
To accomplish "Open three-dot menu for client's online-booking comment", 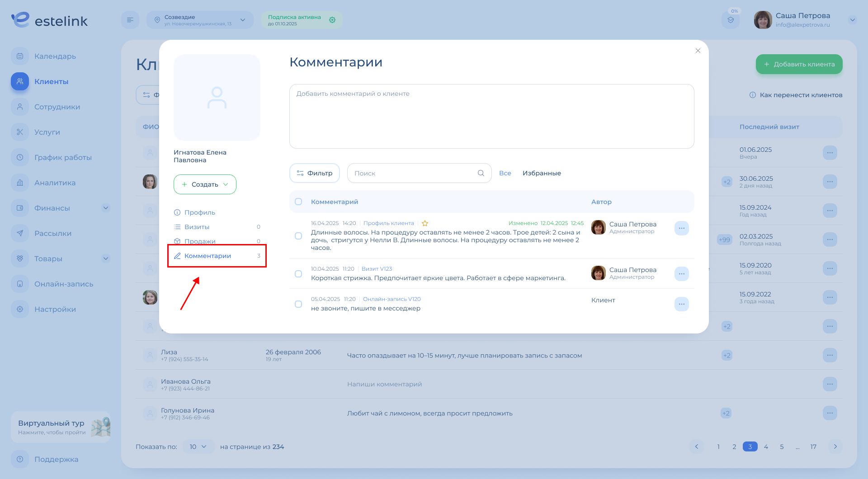I will tap(681, 304).
